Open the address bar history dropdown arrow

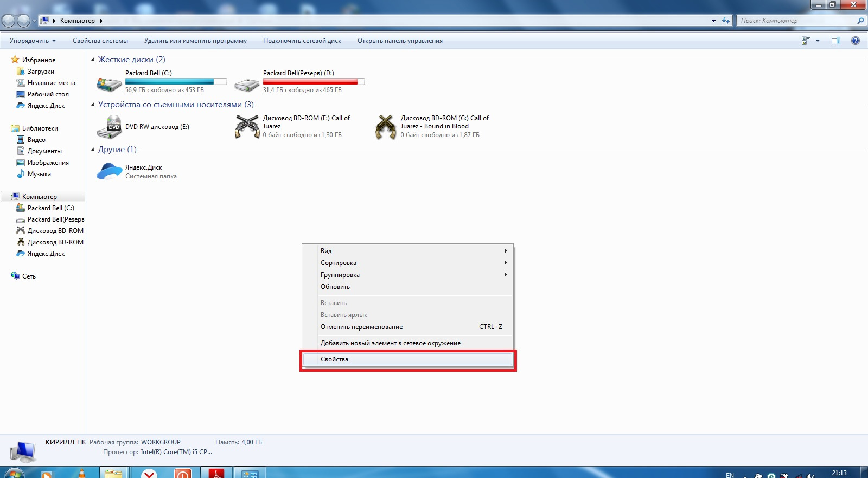713,21
